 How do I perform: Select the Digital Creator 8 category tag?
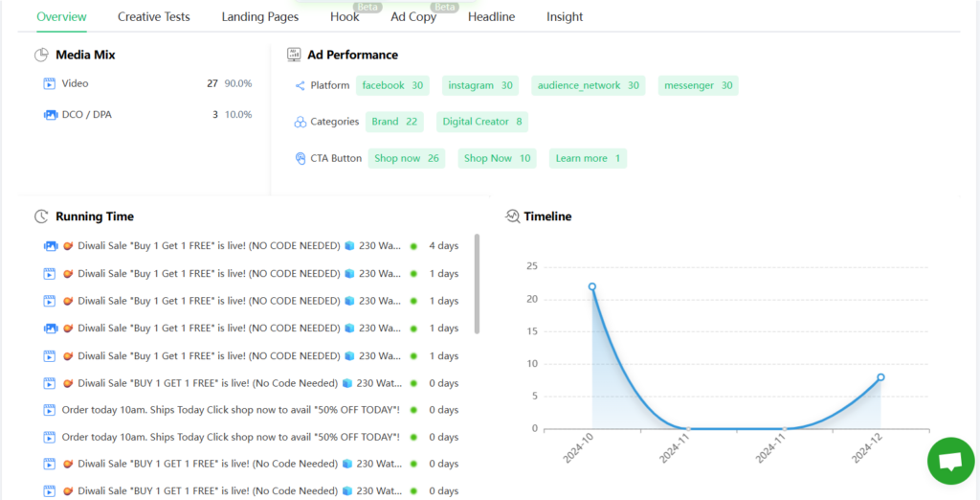click(x=481, y=123)
